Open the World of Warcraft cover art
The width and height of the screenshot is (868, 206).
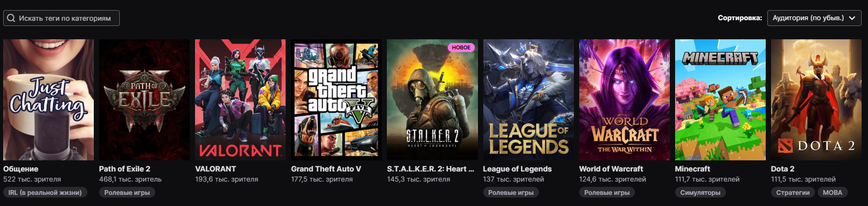(624, 100)
